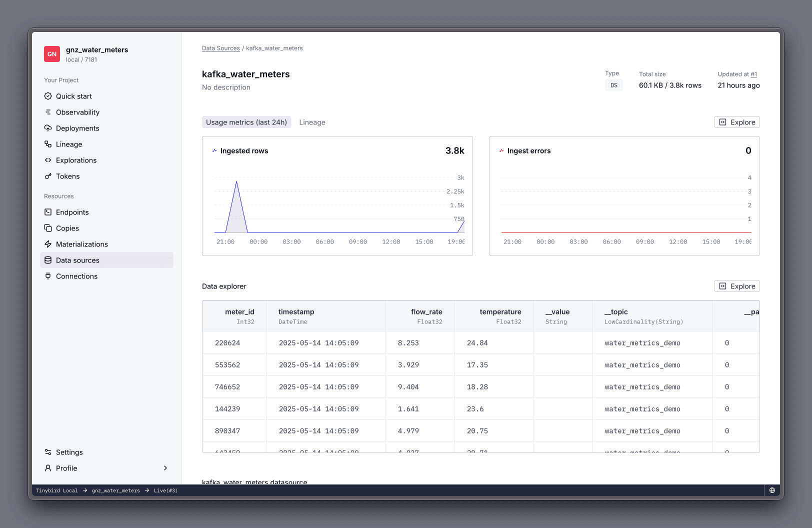
Task: Open the #1 updated-at version link
Action: coord(753,74)
